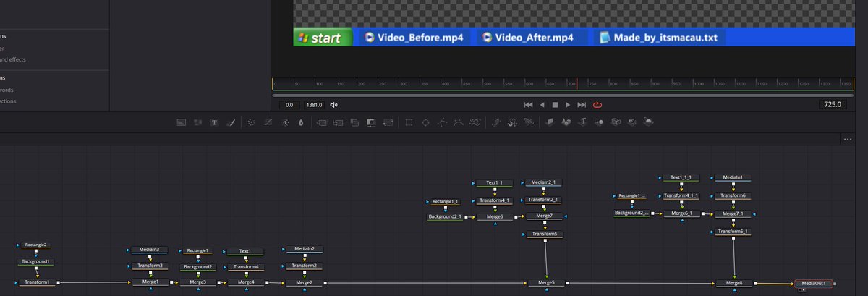Select the Merge5 node

pos(545,283)
